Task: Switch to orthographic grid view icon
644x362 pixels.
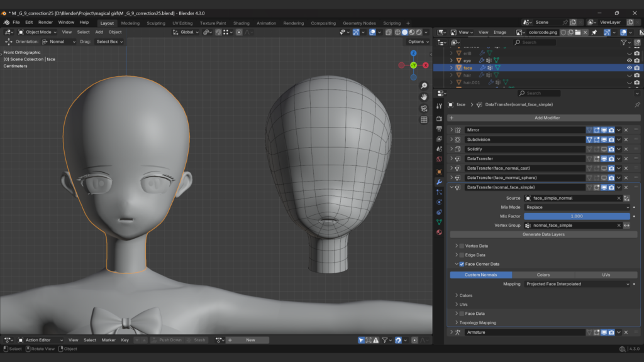Action: pos(424,119)
